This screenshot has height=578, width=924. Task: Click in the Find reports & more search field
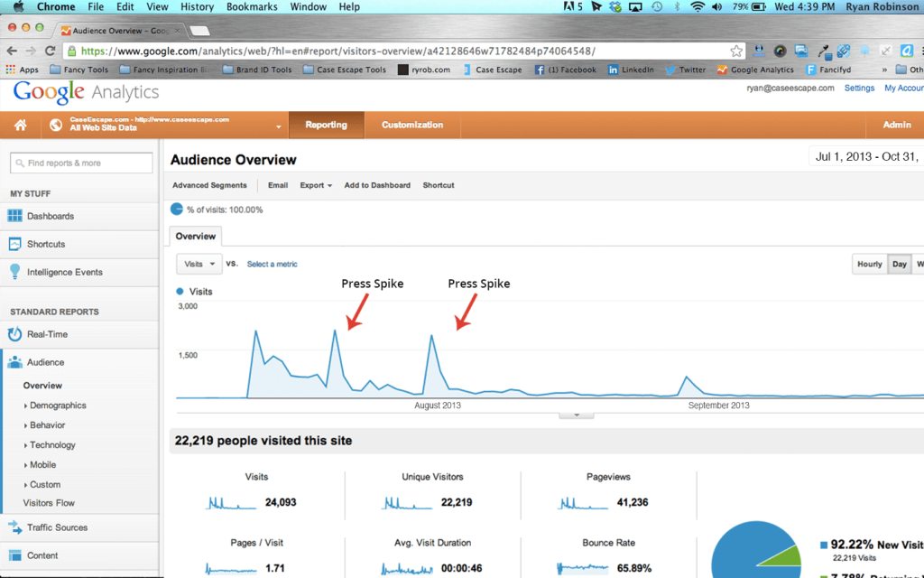click(x=81, y=163)
